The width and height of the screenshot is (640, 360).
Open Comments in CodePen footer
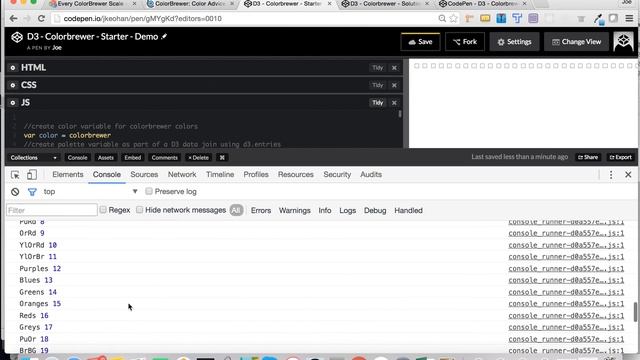coord(164,158)
